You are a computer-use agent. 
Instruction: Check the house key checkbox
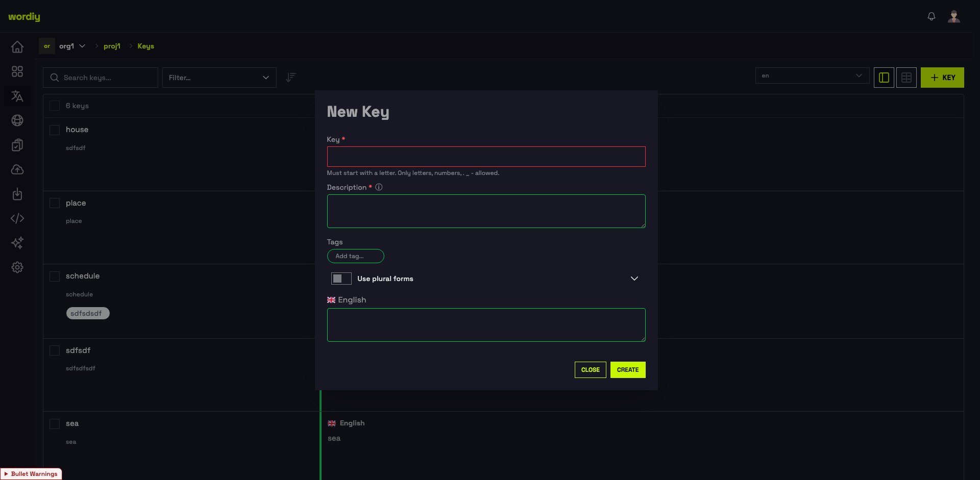coord(55,130)
